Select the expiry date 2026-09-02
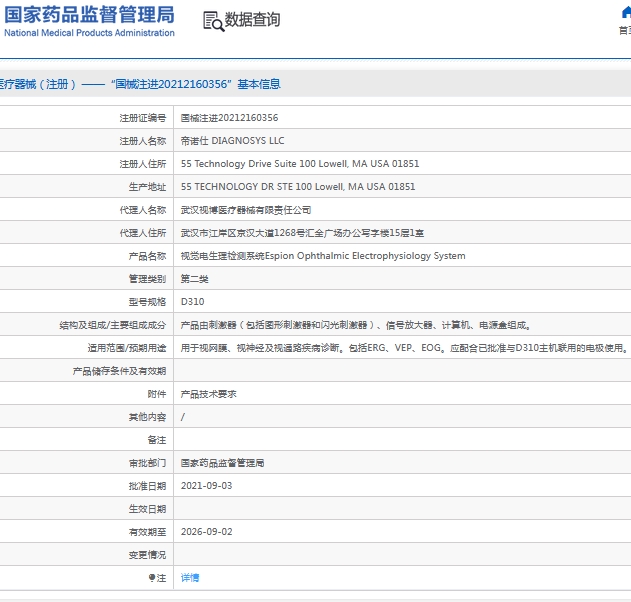The height and width of the screenshot is (602, 631). pyautogui.click(x=206, y=532)
